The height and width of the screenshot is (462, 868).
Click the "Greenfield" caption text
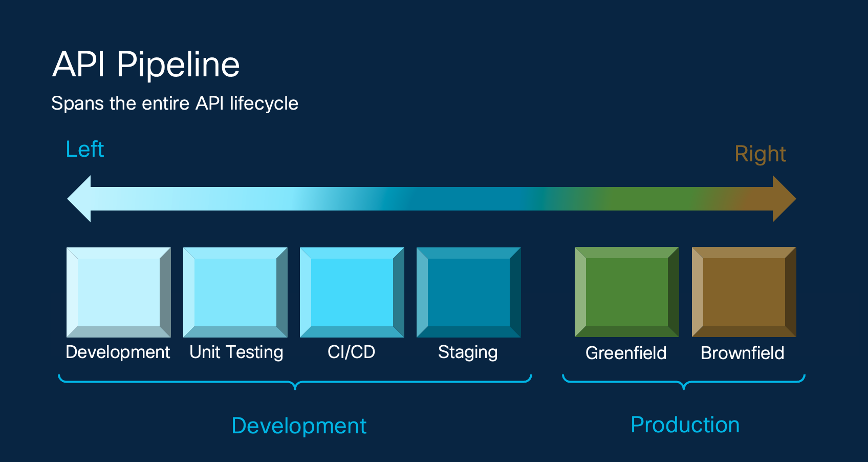tap(626, 353)
